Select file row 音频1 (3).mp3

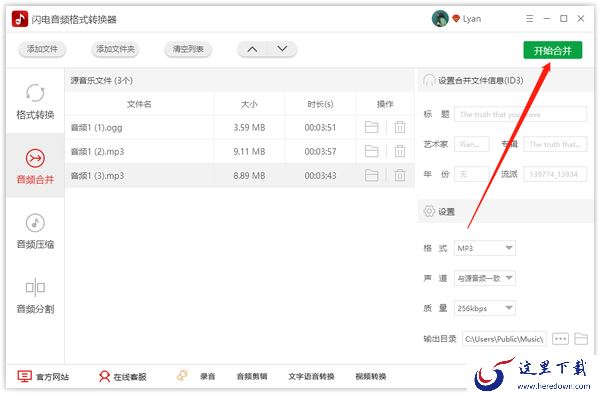coord(240,176)
